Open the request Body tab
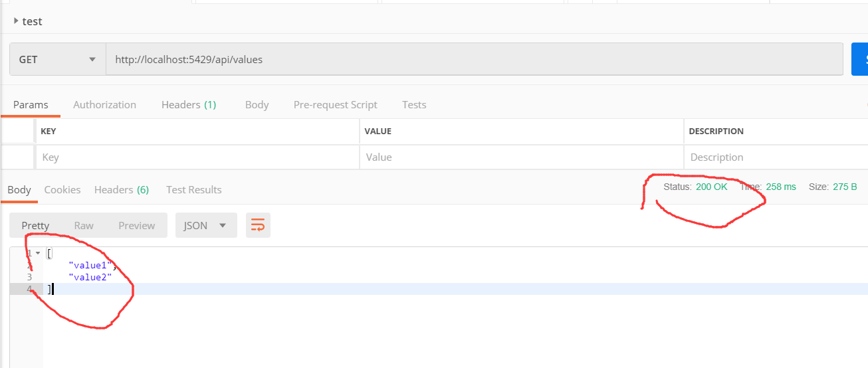Viewport: 868px width, 368px height. 257,104
